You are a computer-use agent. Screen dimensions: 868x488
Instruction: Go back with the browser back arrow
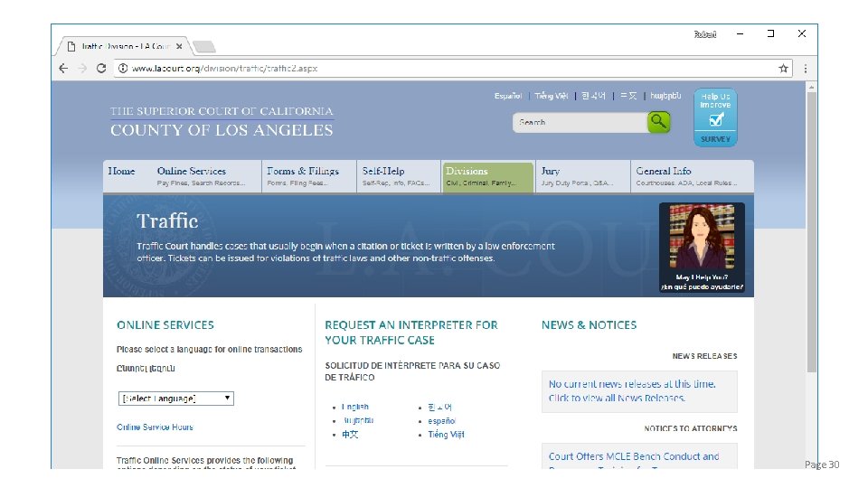pos(63,68)
